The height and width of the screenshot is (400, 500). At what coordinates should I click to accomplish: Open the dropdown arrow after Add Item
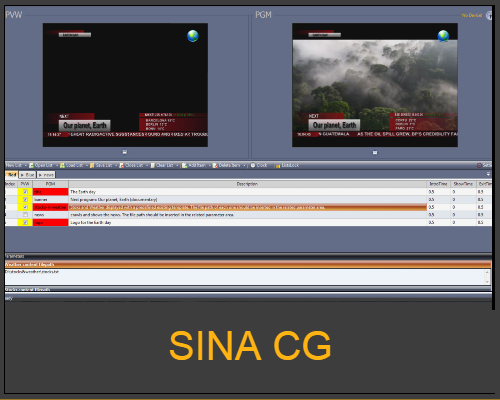click(x=209, y=166)
